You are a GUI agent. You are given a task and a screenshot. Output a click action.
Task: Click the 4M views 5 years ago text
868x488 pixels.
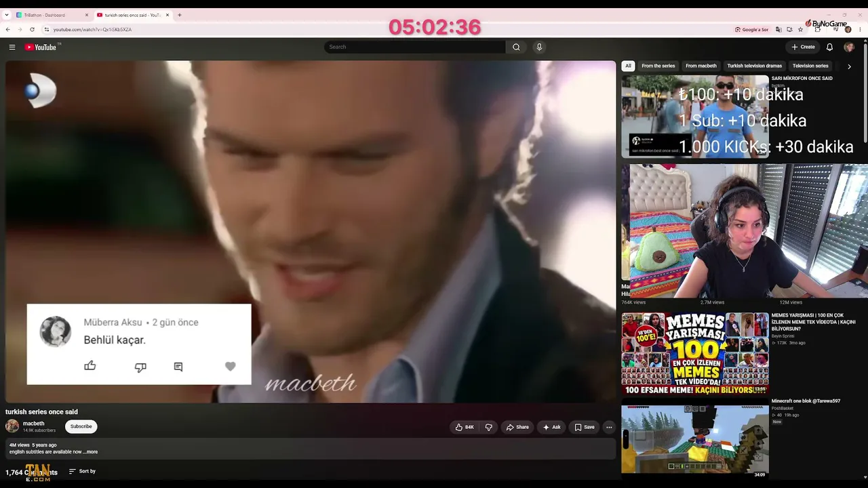33,445
